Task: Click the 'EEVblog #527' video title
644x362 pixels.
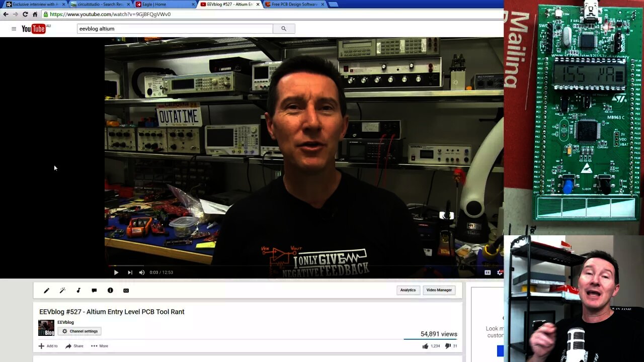Action: click(x=112, y=312)
